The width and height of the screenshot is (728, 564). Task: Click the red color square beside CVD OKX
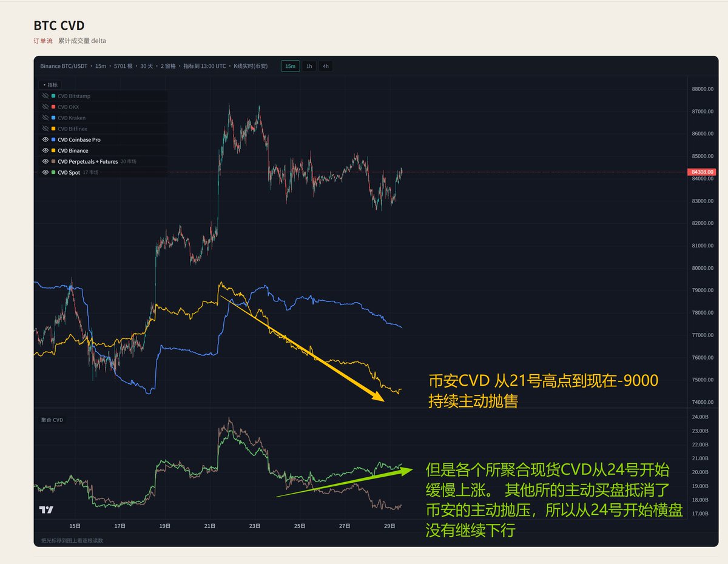[x=53, y=107]
